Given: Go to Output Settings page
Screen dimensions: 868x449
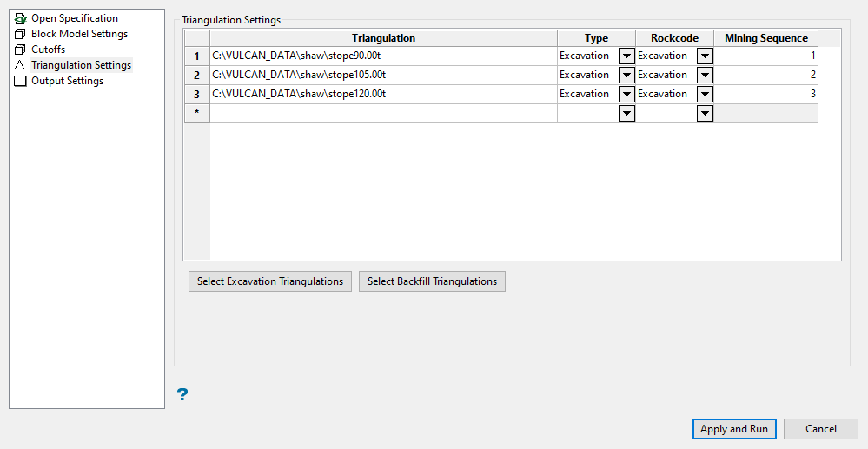Looking at the screenshot, I should coord(67,81).
